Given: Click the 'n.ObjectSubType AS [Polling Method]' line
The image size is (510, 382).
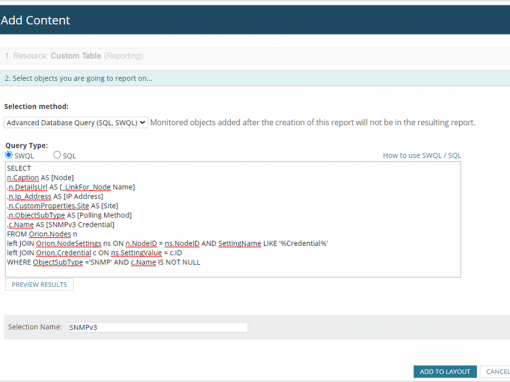Looking at the screenshot, I should point(69,215).
